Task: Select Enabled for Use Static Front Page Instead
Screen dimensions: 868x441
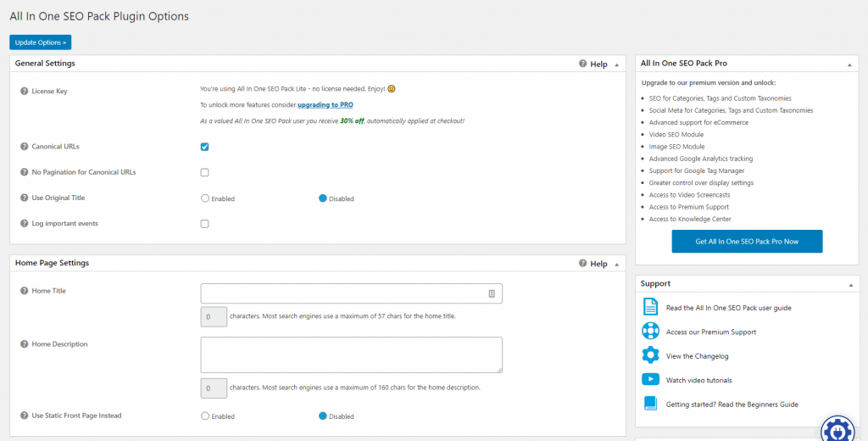Action: 205,416
